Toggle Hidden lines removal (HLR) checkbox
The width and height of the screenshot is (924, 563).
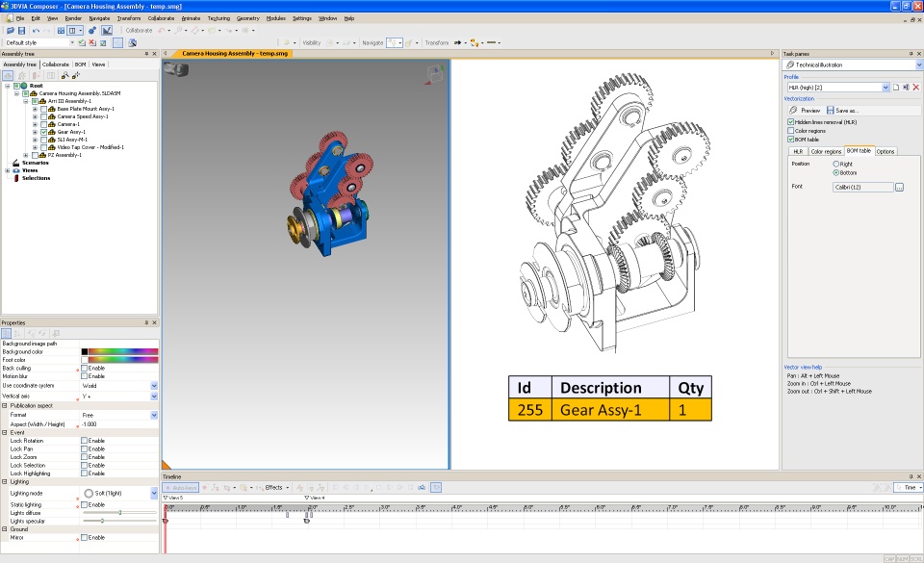tap(791, 122)
